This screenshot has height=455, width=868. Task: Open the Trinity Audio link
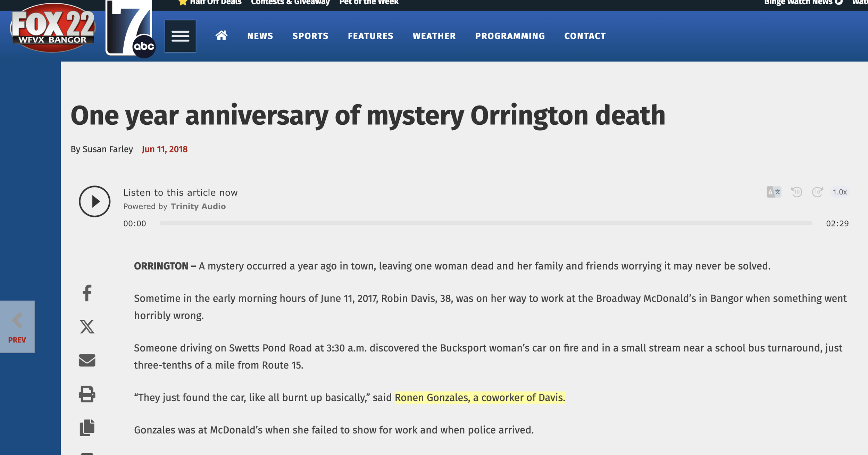[198, 206]
